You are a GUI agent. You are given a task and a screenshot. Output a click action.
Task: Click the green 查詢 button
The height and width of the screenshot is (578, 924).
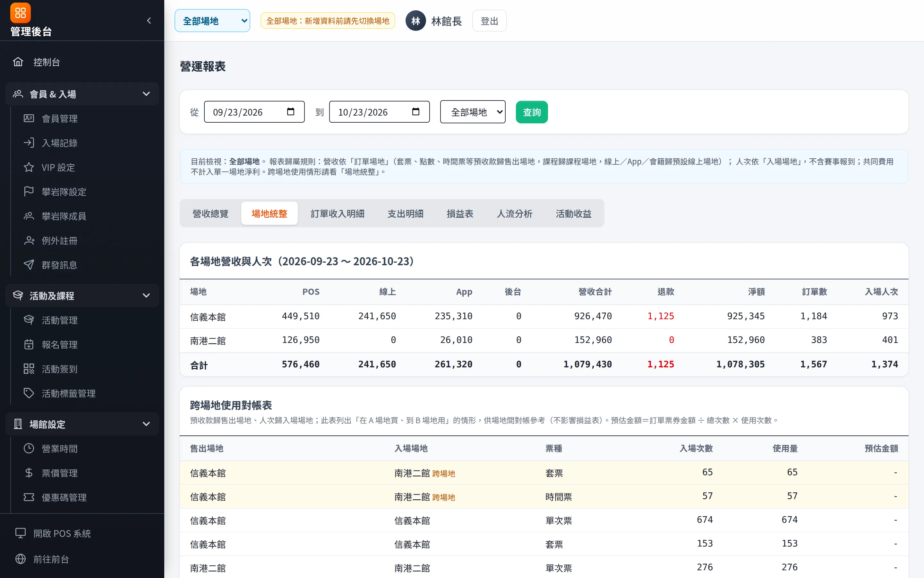[532, 112]
